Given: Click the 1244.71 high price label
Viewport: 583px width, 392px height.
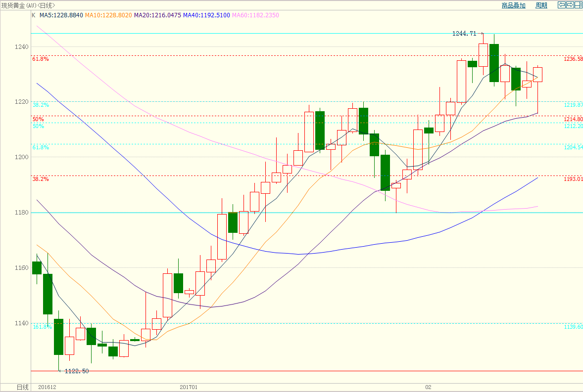Looking at the screenshot, I should click(x=464, y=34).
